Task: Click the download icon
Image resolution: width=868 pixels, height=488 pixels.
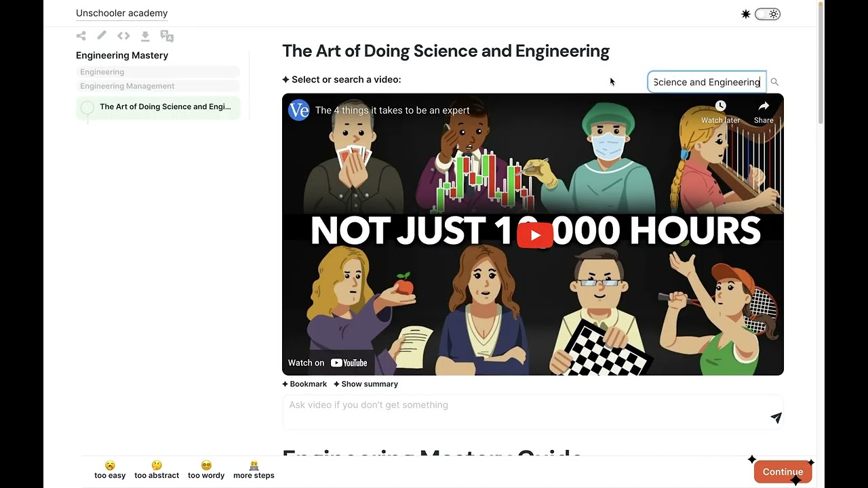Action: [145, 36]
